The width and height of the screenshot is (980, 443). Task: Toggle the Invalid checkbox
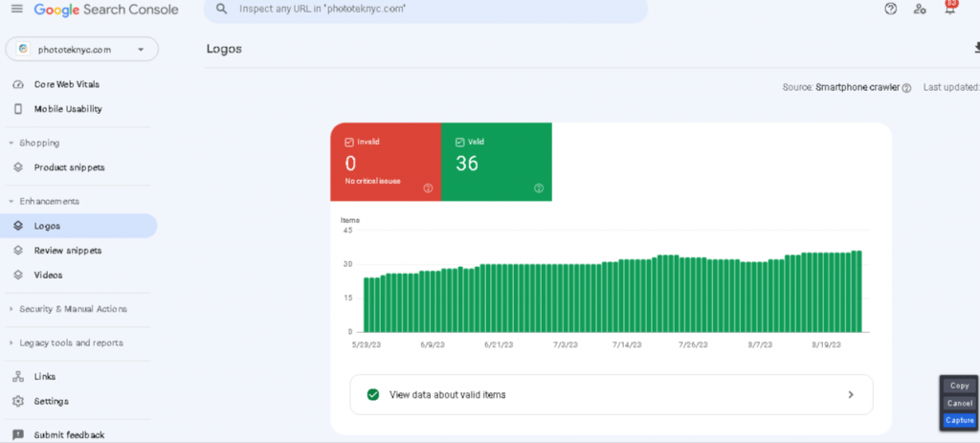click(x=349, y=142)
